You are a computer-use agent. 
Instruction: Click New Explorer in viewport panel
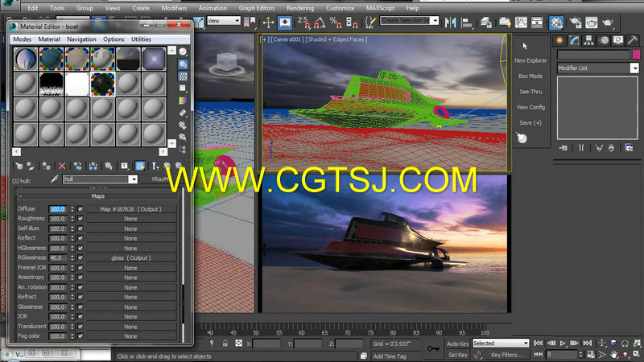[x=530, y=60]
